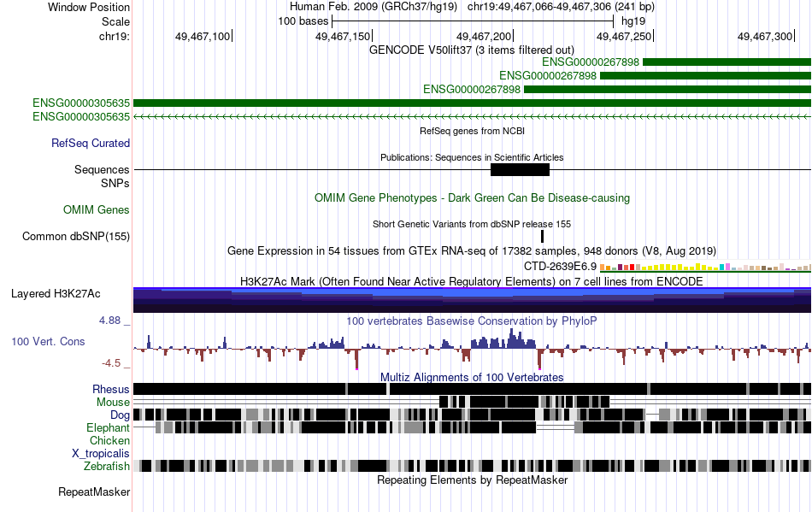Click the 49,467,100 ruler position

coord(203,36)
